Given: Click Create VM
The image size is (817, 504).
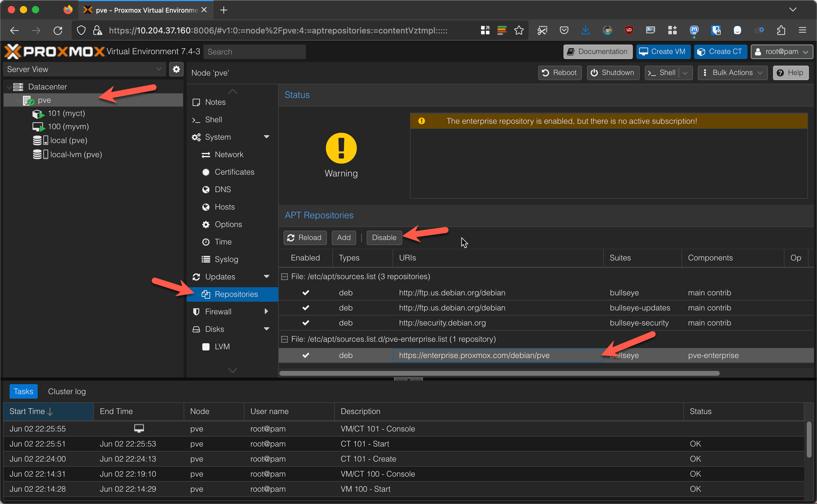Looking at the screenshot, I should (663, 52).
